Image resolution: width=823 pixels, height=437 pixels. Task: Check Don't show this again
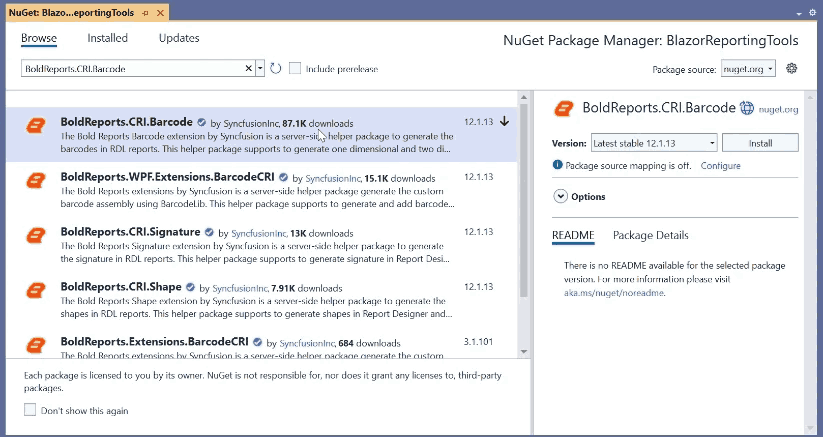tap(30, 410)
